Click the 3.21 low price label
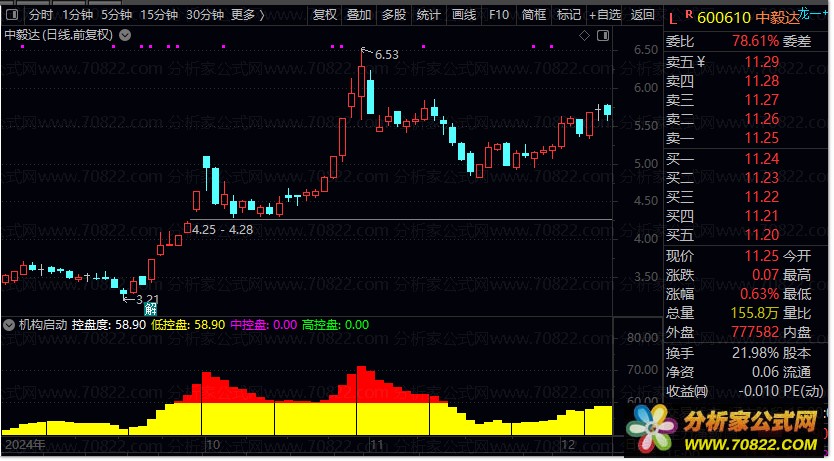The image size is (834, 461). point(147,299)
